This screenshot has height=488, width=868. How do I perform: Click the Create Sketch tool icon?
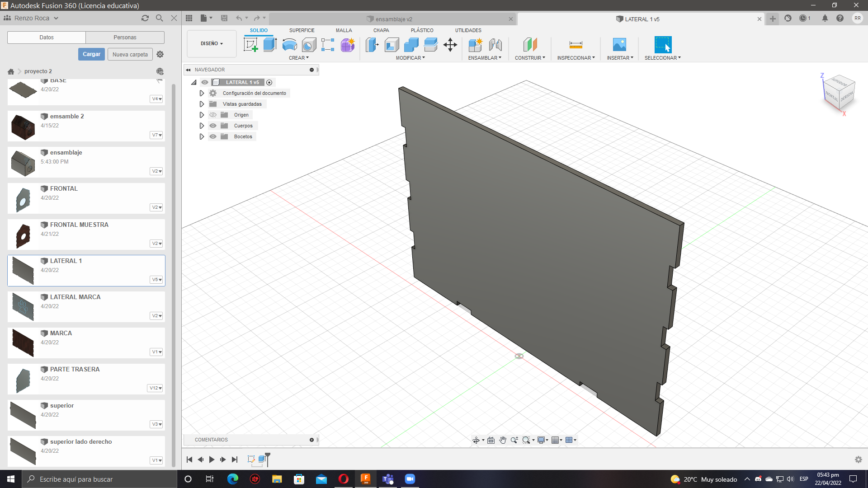pos(250,45)
